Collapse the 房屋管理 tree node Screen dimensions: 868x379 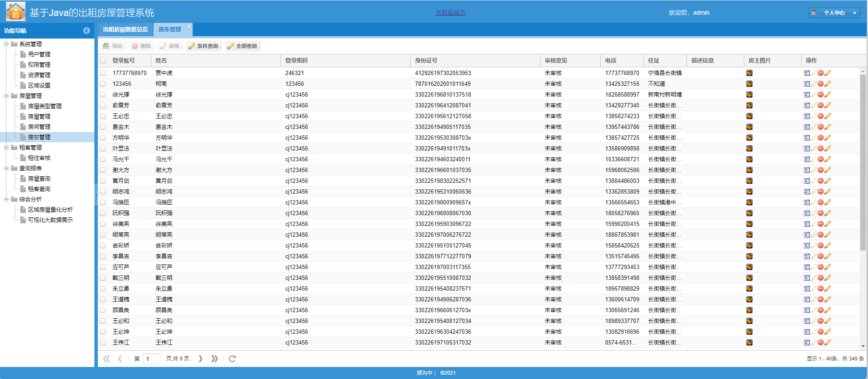tap(6, 96)
